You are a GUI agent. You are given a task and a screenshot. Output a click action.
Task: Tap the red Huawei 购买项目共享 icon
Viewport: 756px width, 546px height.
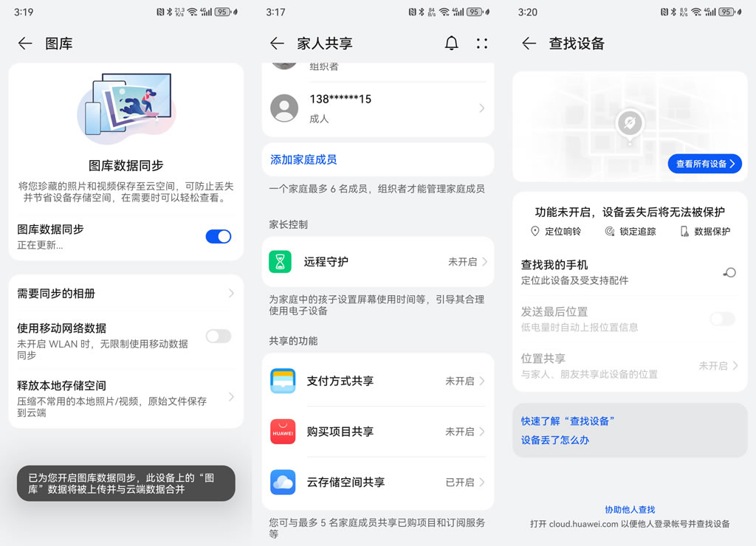click(x=283, y=432)
